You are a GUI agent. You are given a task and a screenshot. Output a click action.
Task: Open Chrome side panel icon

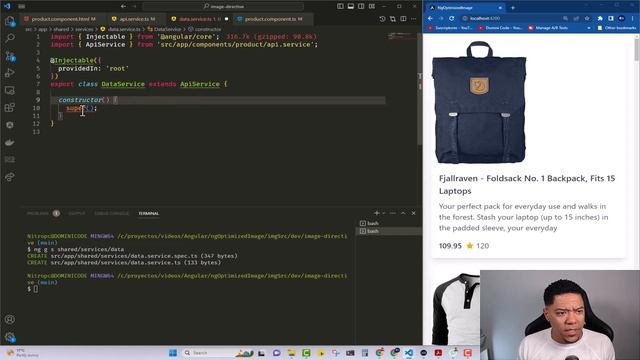click(x=611, y=18)
